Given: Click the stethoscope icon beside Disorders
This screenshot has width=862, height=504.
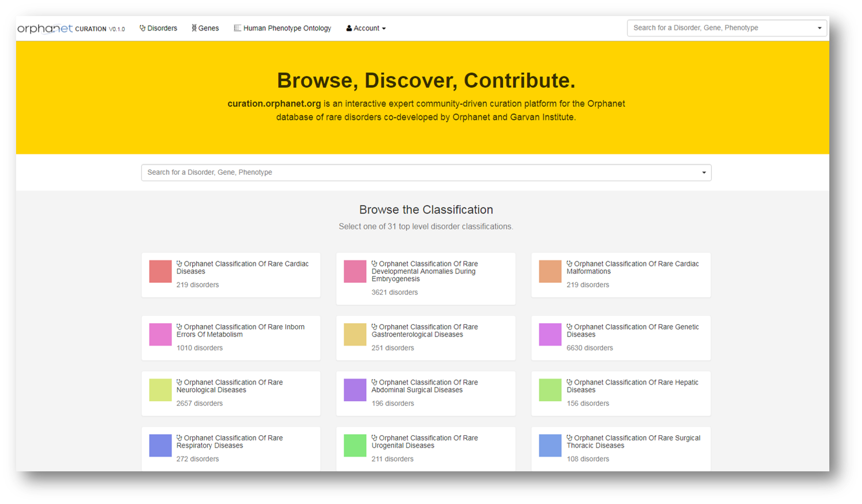Looking at the screenshot, I should (142, 28).
